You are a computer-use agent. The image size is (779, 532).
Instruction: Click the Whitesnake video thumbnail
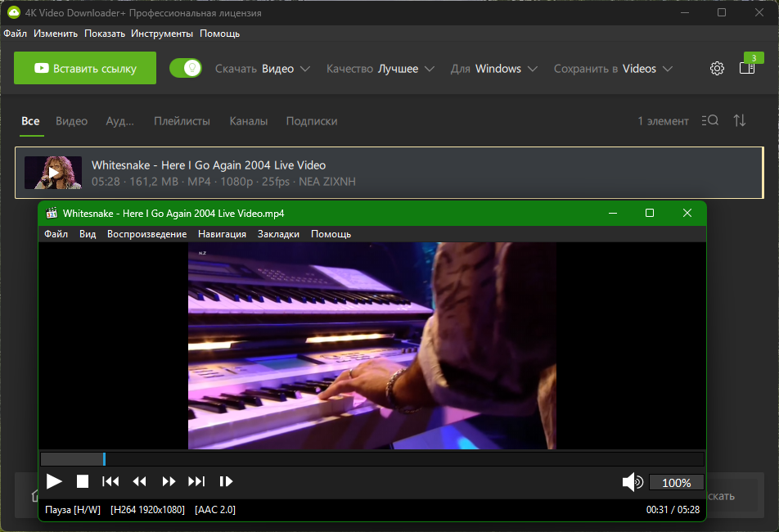53,173
